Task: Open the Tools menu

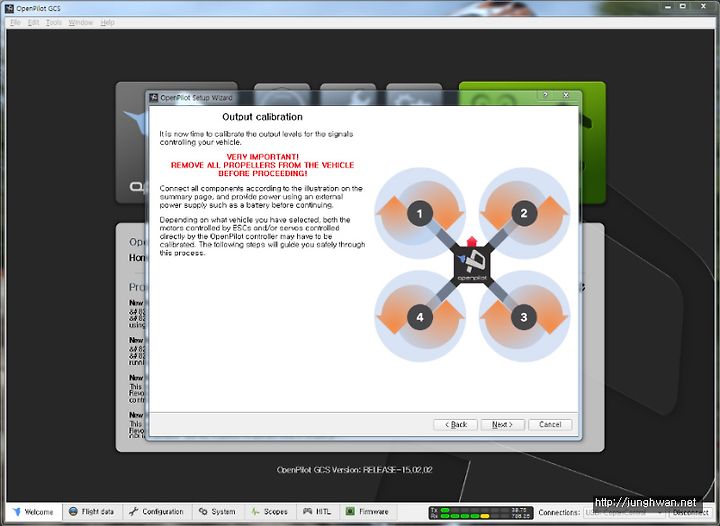Action: [54, 22]
